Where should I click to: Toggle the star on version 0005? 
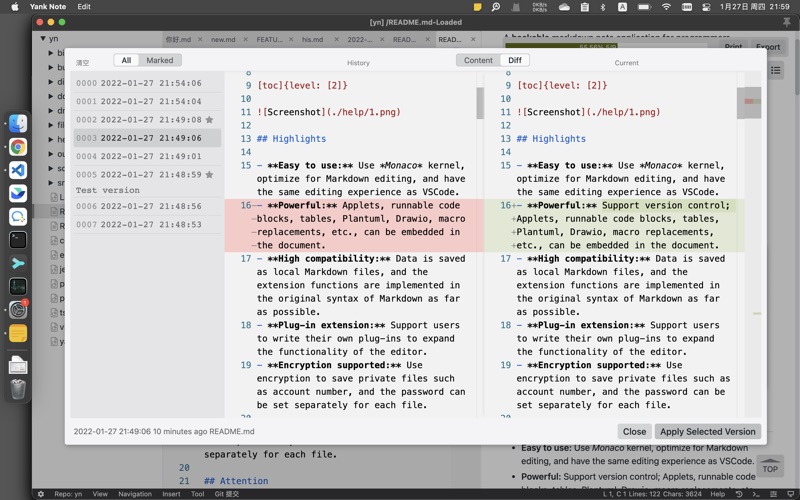click(209, 174)
